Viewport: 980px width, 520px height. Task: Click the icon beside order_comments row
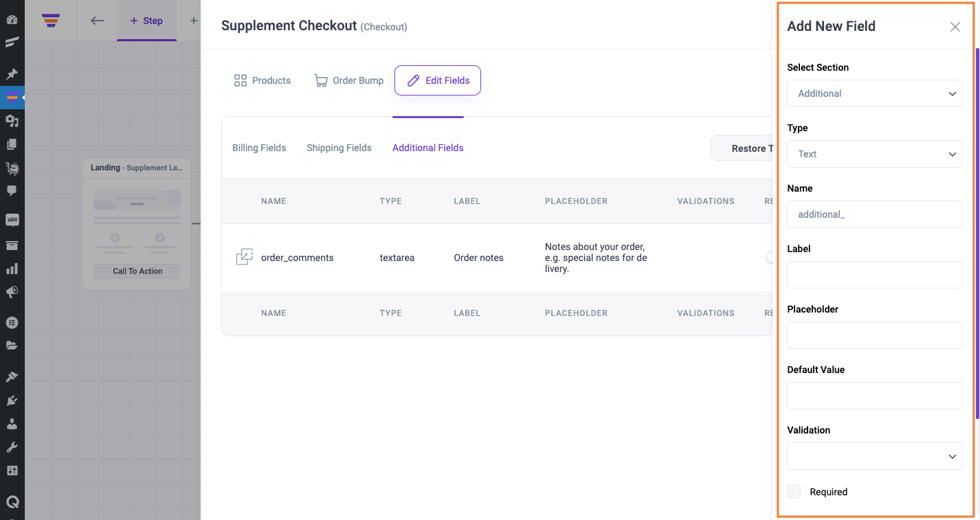(244, 257)
